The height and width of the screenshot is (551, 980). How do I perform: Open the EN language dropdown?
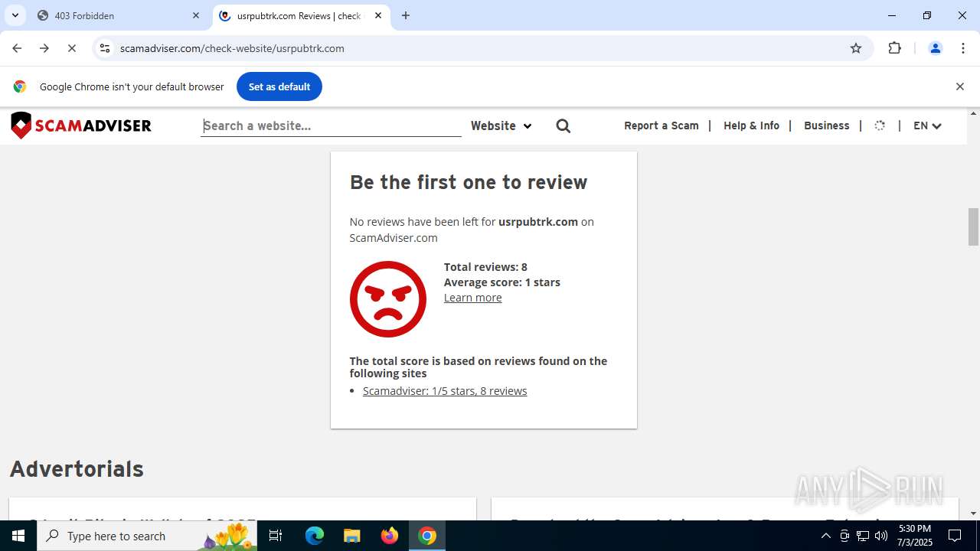pos(927,126)
